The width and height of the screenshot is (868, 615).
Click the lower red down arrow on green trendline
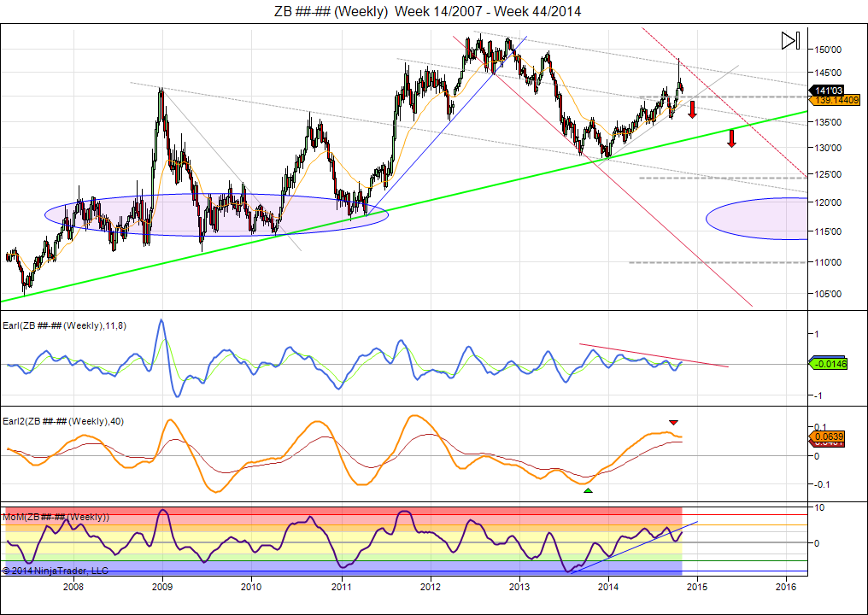coord(731,138)
